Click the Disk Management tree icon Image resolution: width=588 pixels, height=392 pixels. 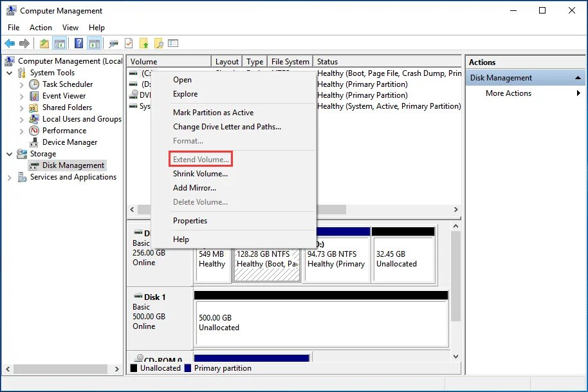pos(34,166)
